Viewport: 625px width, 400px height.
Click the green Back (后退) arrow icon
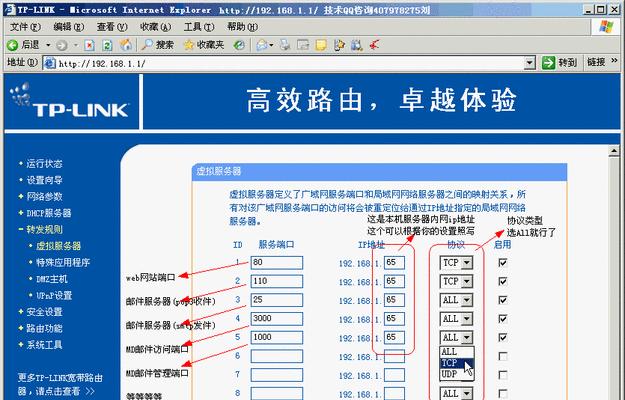pos(12,45)
